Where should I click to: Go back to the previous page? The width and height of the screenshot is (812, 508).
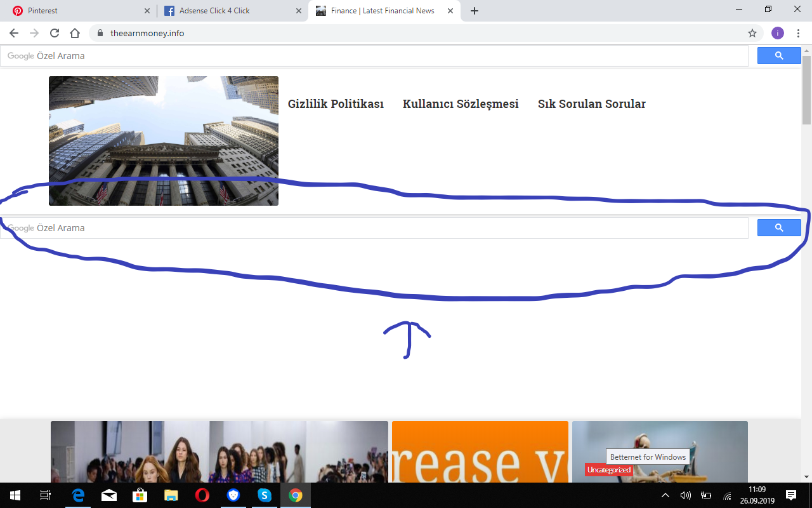pyautogui.click(x=14, y=33)
